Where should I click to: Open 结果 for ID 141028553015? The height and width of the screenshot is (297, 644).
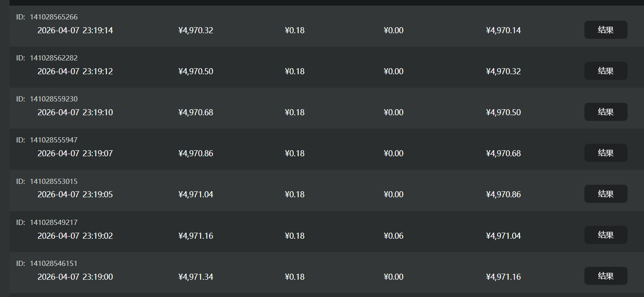click(x=606, y=194)
